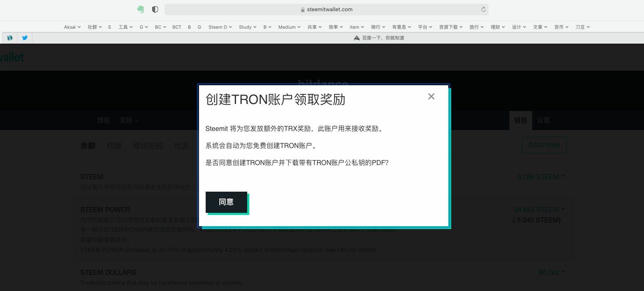The height and width of the screenshot is (291, 644).
Task: Open the 理财 bookmarks folder
Action: 498,27
